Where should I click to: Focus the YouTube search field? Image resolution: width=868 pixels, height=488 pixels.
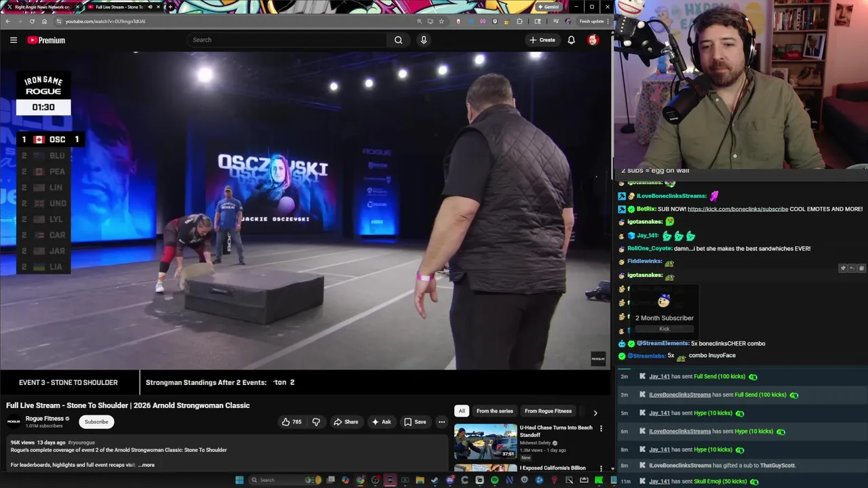(288, 40)
